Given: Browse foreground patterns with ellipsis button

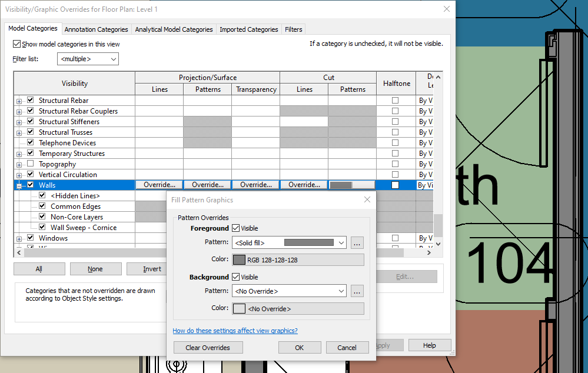Looking at the screenshot, I should pyautogui.click(x=357, y=242).
